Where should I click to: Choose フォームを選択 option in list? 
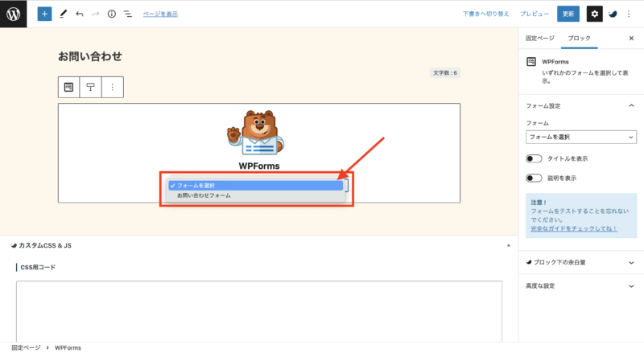(x=255, y=186)
